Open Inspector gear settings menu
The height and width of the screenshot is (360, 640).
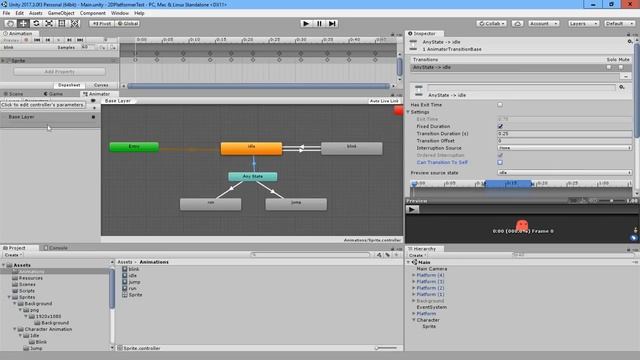tap(630, 42)
